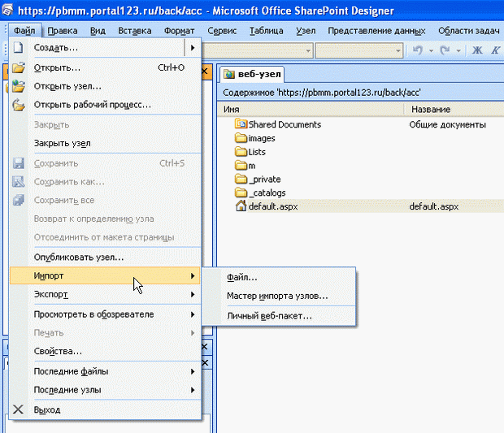
Task: Open the Сервис menu in menu bar
Action: click(x=222, y=31)
